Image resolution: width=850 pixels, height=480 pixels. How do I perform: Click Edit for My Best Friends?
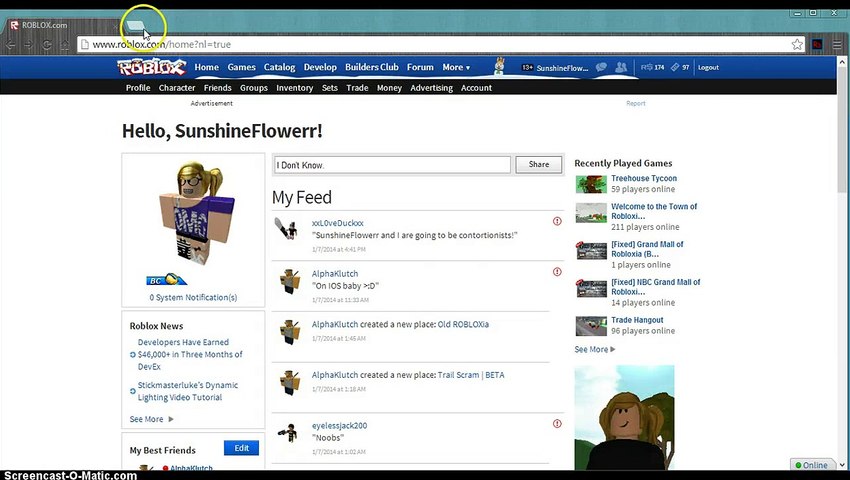click(241, 447)
